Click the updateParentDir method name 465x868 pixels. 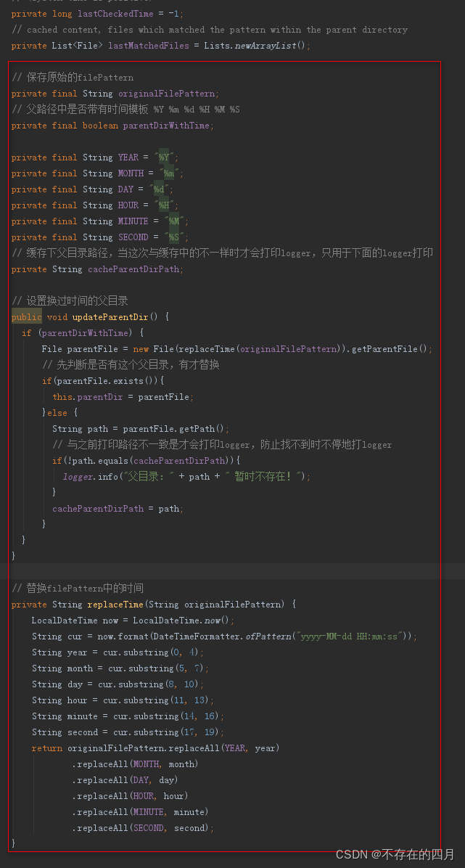110,317
